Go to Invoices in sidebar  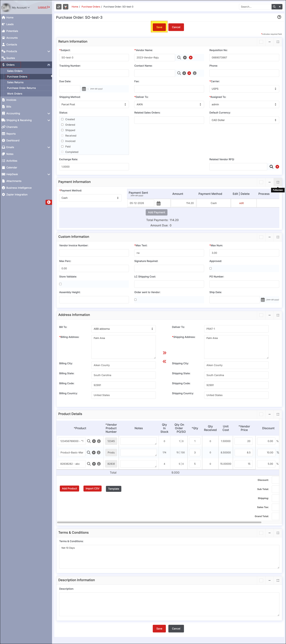[x=11, y=100]
